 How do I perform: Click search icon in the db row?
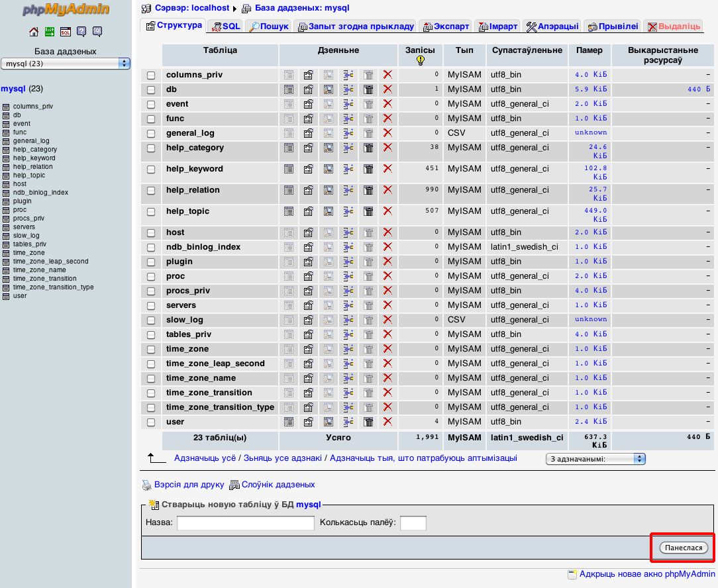[x=329, y=89]
